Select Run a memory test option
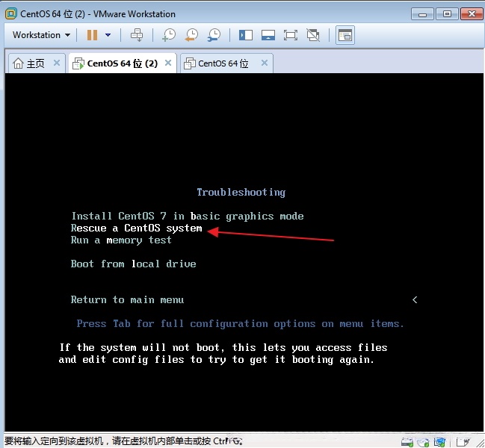485x448 pixels. (121, 240)
